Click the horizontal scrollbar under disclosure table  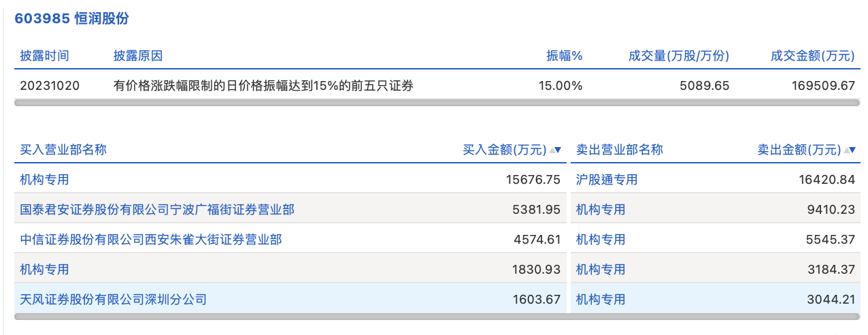pos(437,103)
